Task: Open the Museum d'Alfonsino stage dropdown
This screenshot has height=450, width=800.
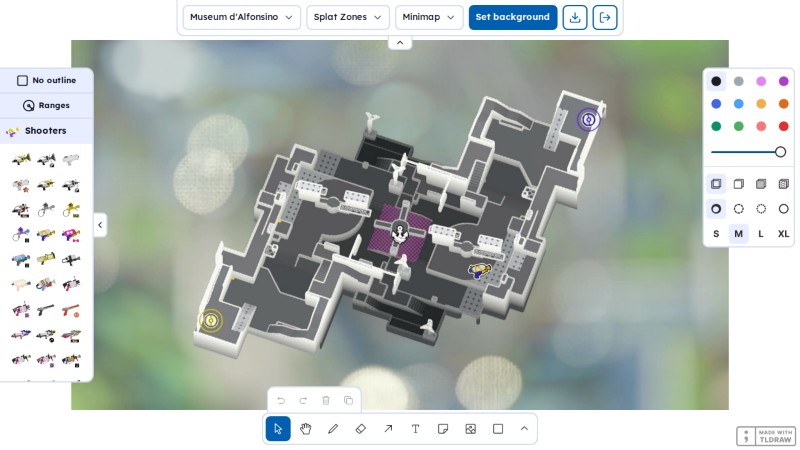Action: [241, 17]
